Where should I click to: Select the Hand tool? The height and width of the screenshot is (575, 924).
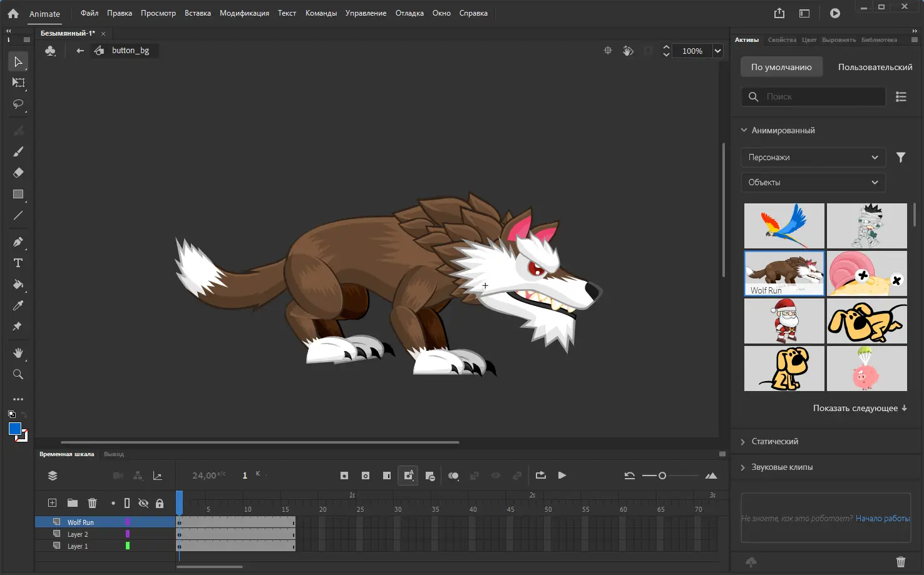pyautogui.click(x=18, y=353)
